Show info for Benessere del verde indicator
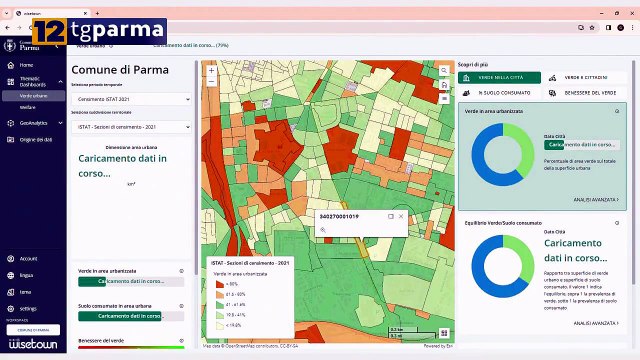 click(181, 340)
